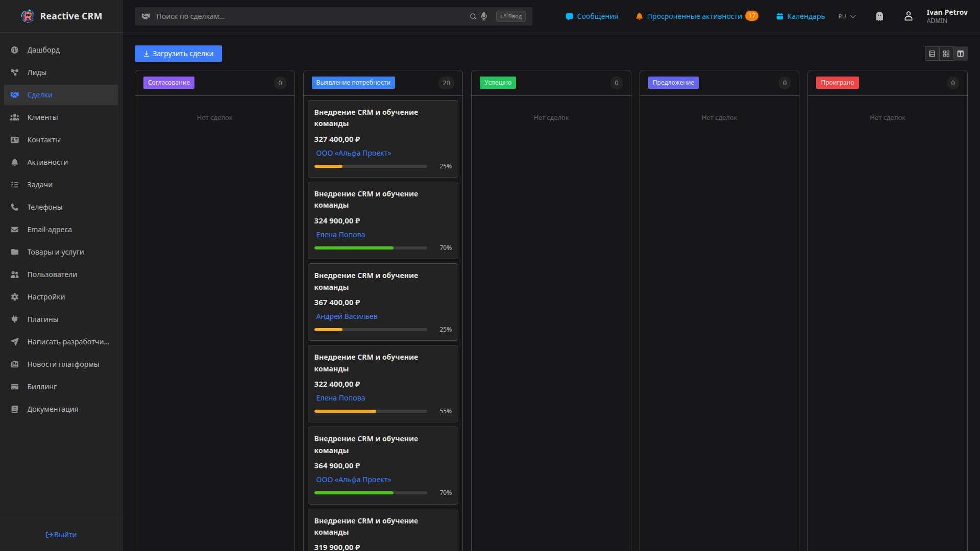This screenshot has width=980, height=551.
Task: Click the magnifier search icon
Action: pos(473,16)
